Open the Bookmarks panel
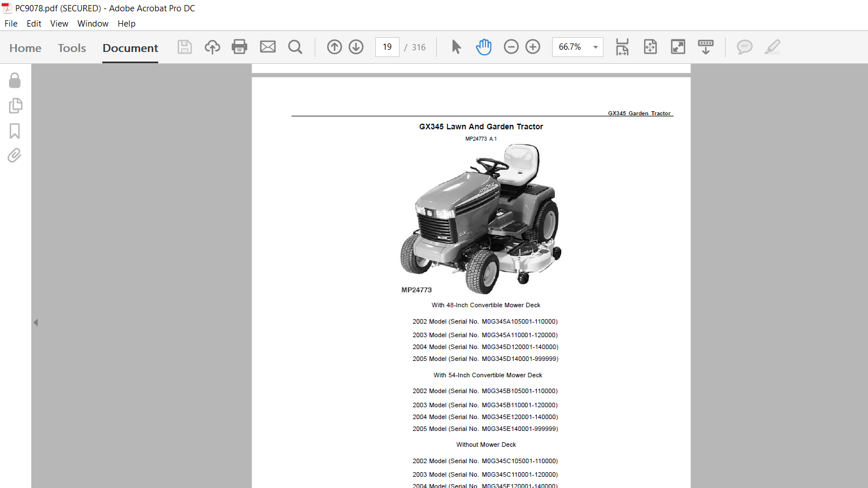The width and height of the screenshot is (868, 488). pos(15,131)
